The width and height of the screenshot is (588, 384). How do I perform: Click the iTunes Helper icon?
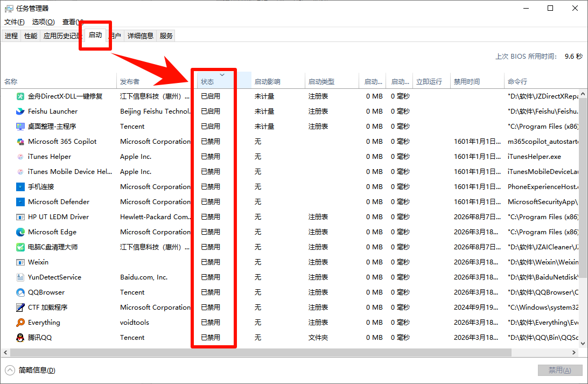[20, 157]
